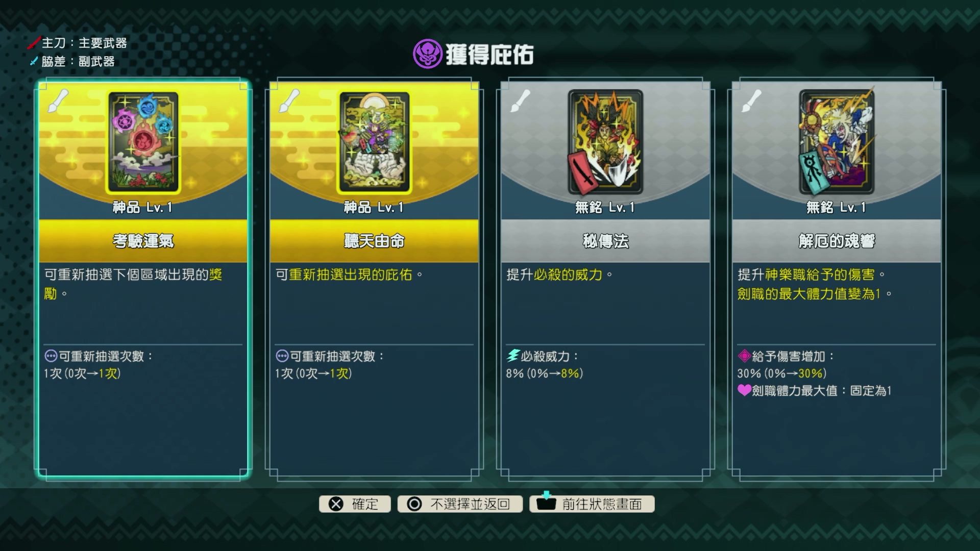Image resolution: width=980 pixels, height=551 pixels.
Task: Click the blue 脇差 short sword icon
Action: [34, 61]
